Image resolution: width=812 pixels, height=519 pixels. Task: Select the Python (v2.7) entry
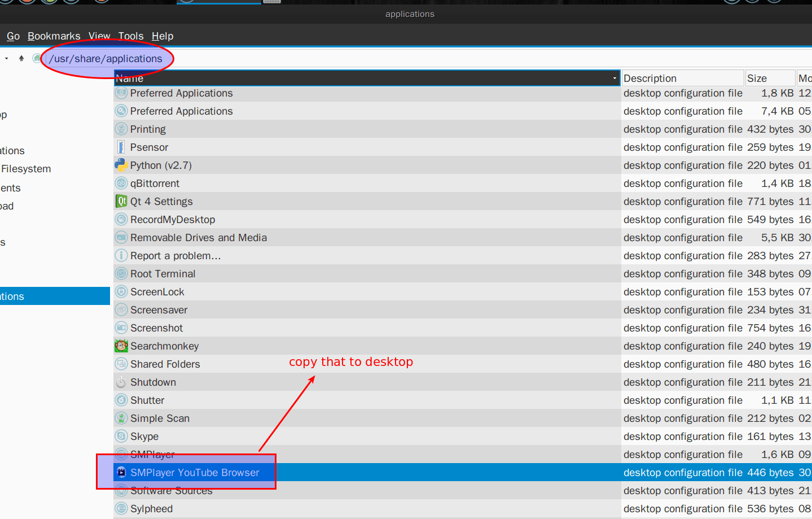pos(161,165)
